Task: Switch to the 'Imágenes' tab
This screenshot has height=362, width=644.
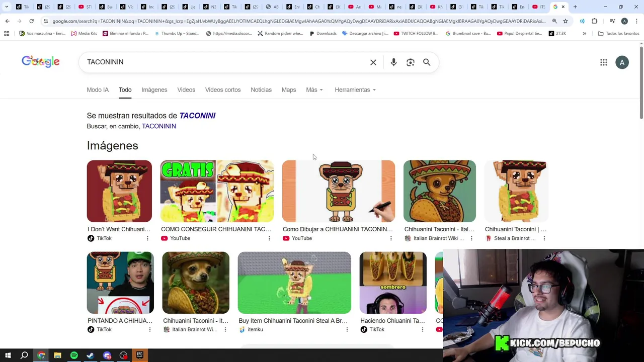Action: pyautogui.click(x=154, y=89)
